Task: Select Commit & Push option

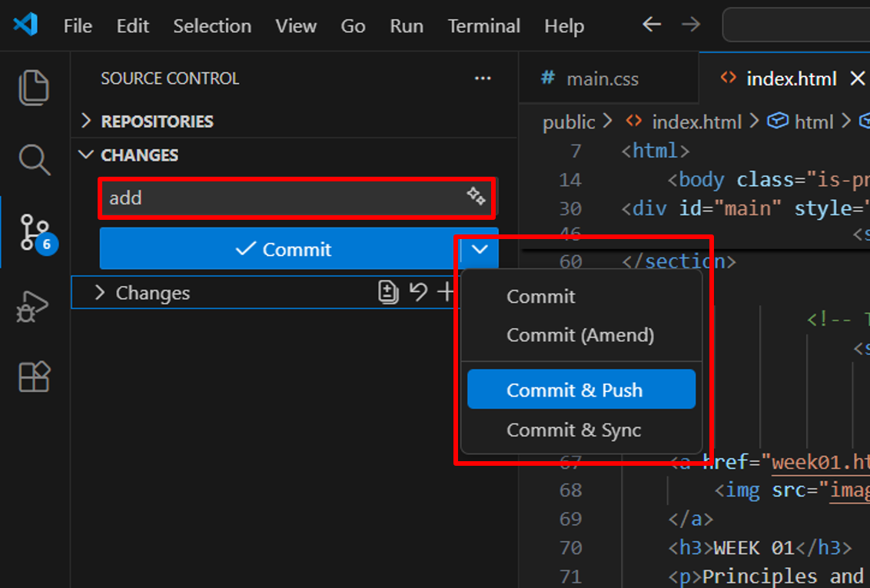Action: click(574, 390)
